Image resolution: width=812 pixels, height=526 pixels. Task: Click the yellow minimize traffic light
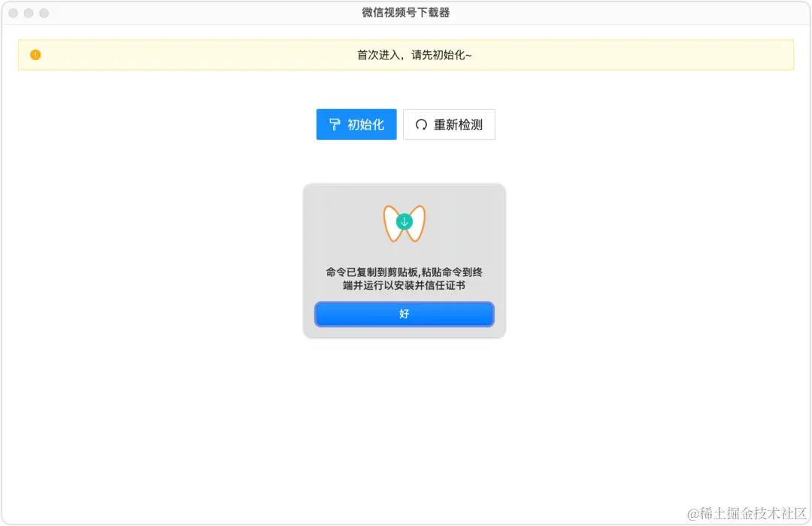(x=29, y=13)
